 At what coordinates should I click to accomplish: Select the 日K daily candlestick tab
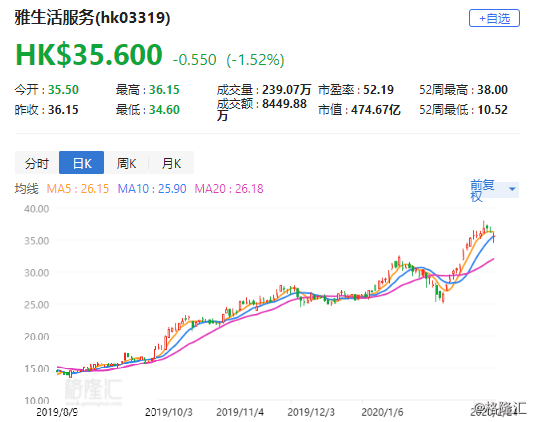pyautogui.click(x=81, y=163)
